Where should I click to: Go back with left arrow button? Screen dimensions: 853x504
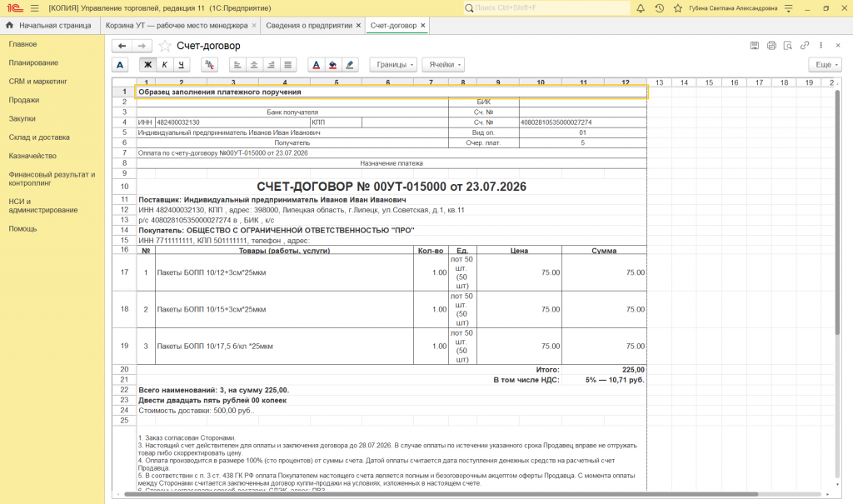(x=122, y=46)
